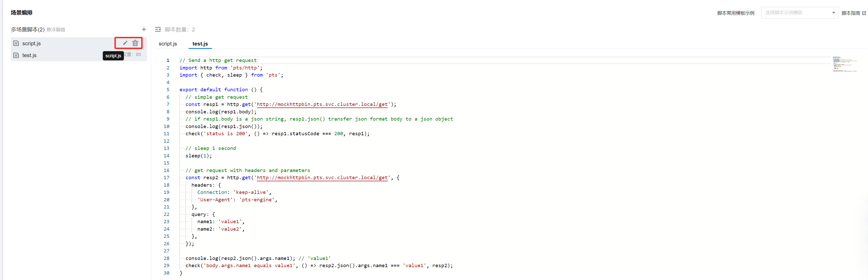Delete script.js using the trash icon

click(135, 43)
